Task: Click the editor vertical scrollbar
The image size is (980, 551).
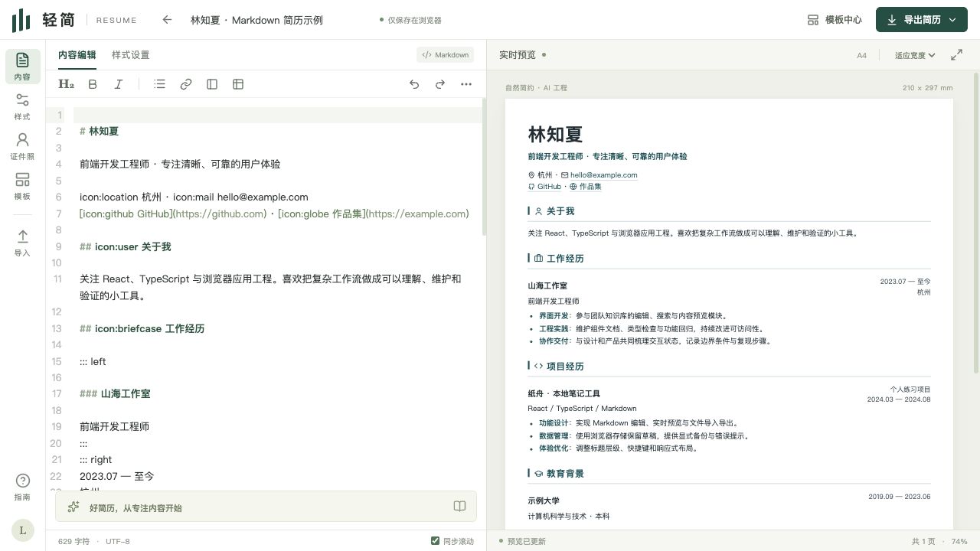Action: [x=484, y=167]
